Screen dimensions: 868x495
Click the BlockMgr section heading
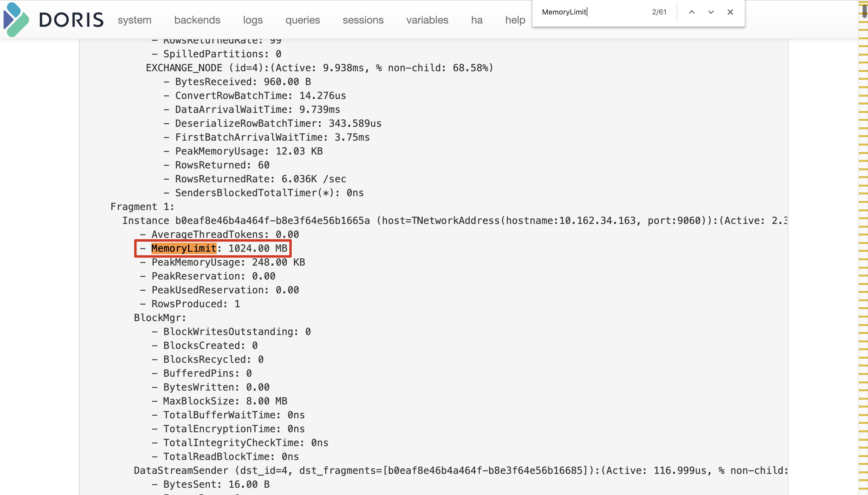coord(160,318)
